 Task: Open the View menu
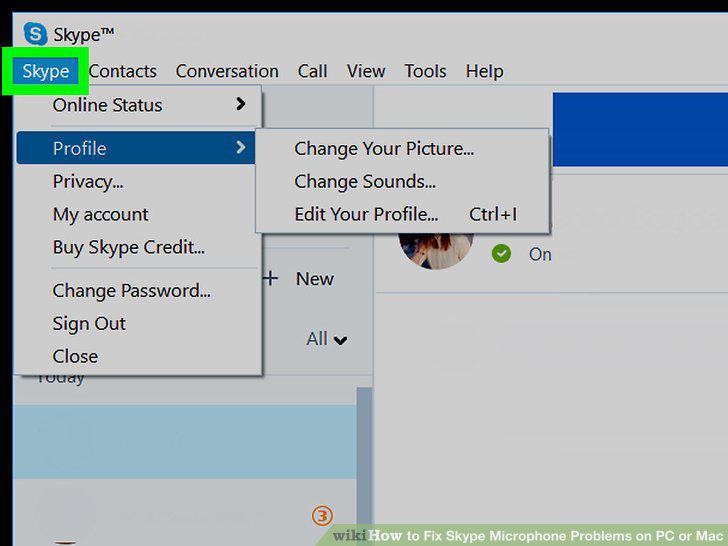[x=366, y=71]
